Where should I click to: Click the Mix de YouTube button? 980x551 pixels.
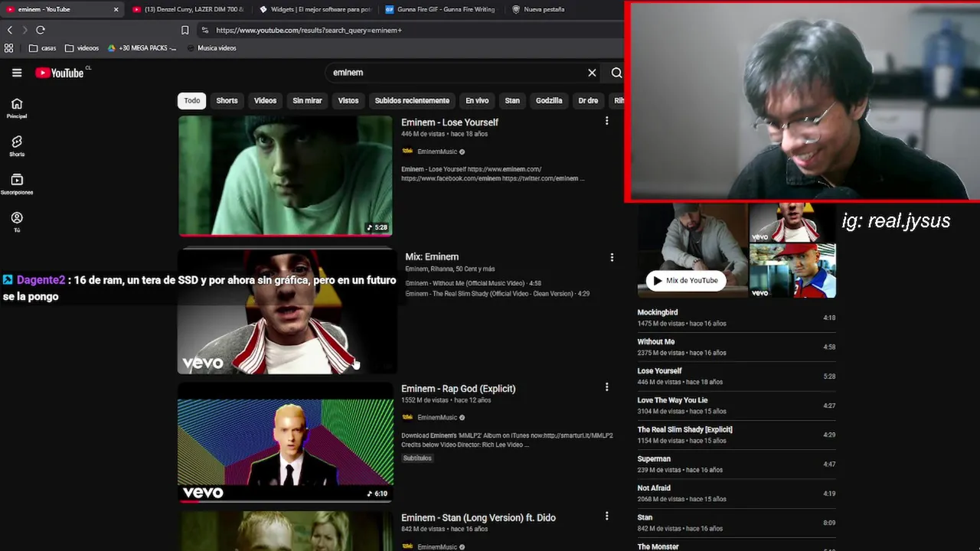pos(685,280)
